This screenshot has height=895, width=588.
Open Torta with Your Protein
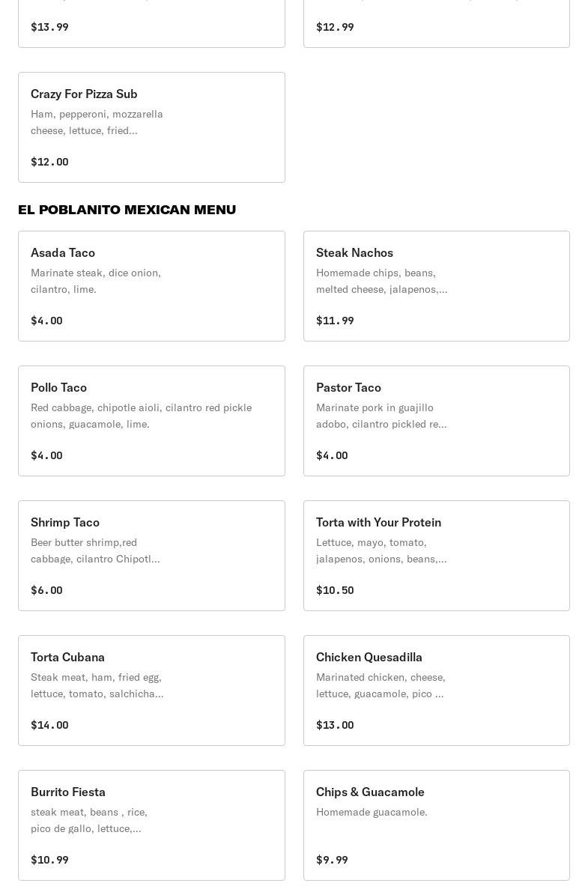point(436,555)
